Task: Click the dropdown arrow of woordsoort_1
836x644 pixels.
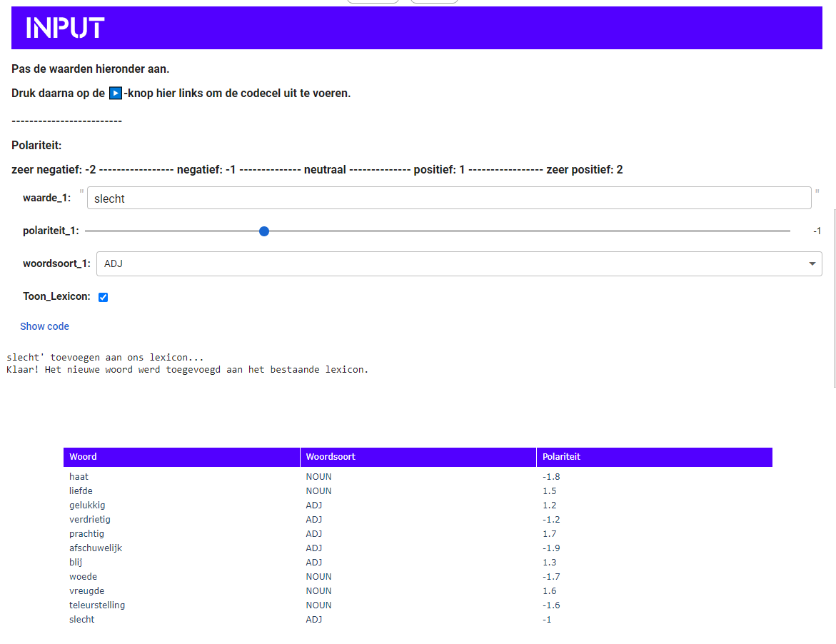Action: (x=812, y=264)
